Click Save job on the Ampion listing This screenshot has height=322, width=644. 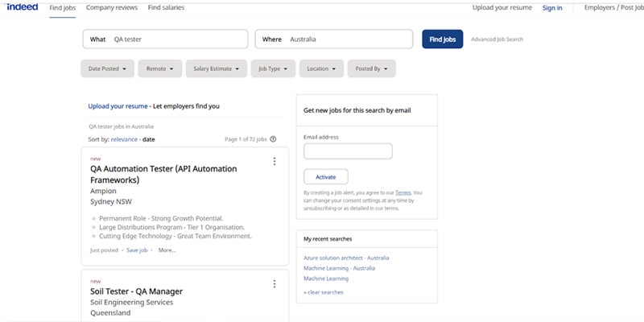[137, 250]
